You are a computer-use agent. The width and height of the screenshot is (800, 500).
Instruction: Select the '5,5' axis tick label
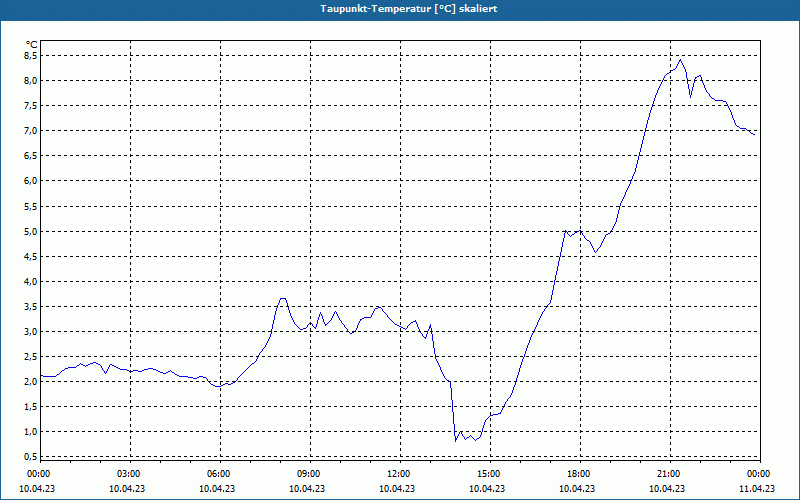(31, 207)
